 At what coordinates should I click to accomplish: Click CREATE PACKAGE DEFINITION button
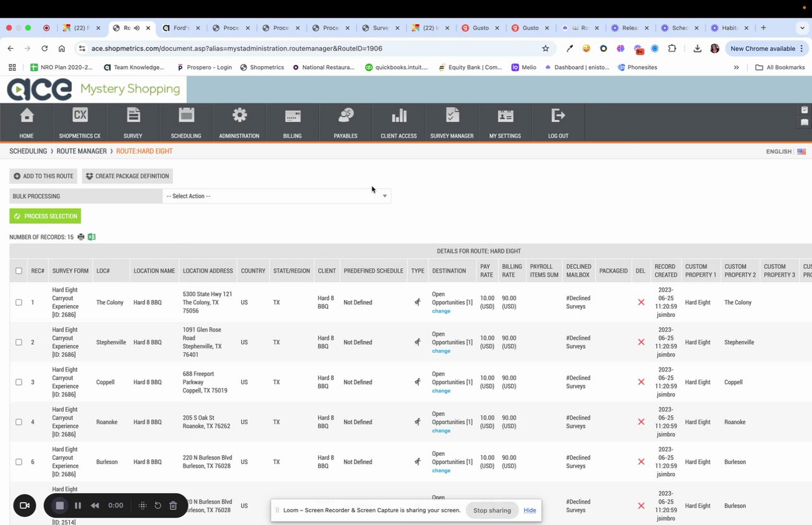coord(128,176)
